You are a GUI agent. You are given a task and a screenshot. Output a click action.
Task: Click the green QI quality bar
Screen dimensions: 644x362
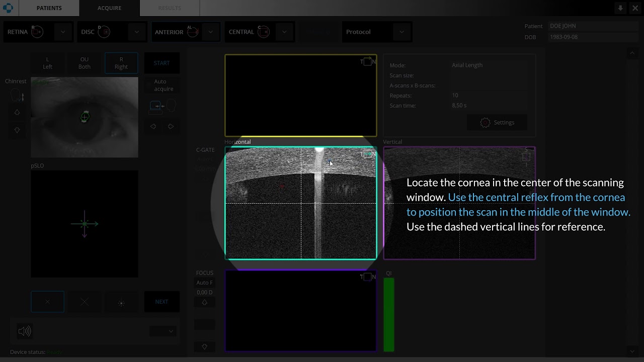pos(389,315)
